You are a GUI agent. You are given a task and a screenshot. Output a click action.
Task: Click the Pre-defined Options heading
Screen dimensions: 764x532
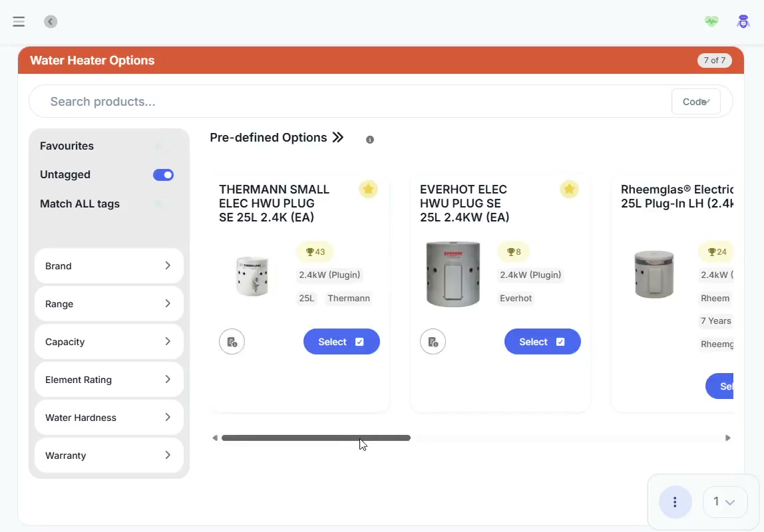[268, 138]
